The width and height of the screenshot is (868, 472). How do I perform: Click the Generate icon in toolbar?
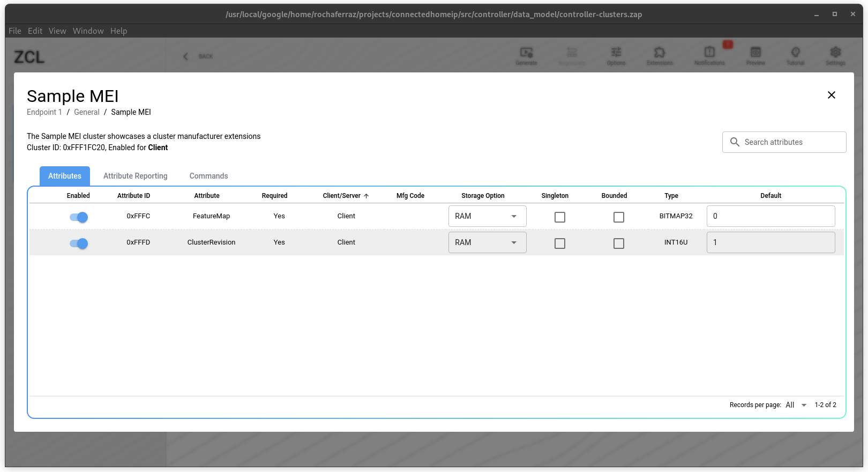pyautogui.click(x=526, y=53)
